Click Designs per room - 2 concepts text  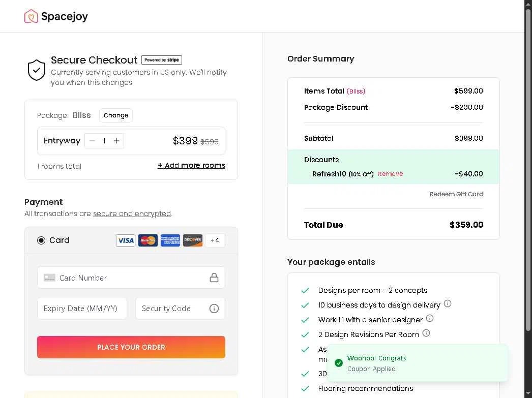coord(372,291)
